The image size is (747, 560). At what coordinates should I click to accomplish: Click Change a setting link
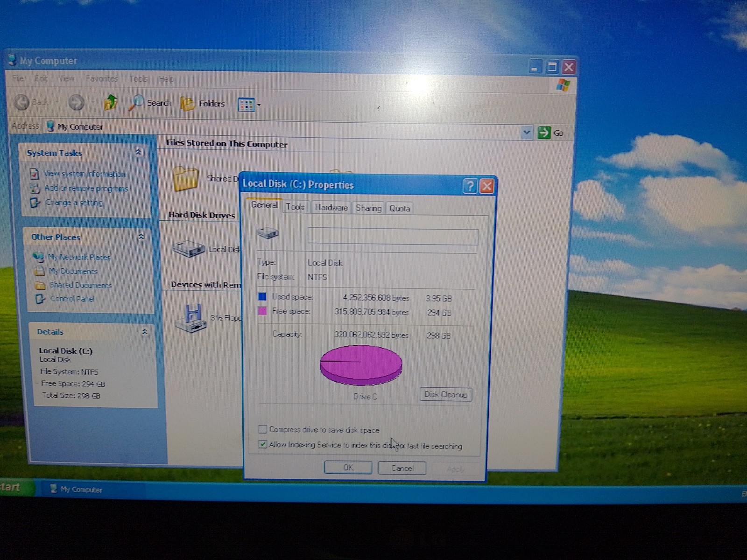(74, 203)
